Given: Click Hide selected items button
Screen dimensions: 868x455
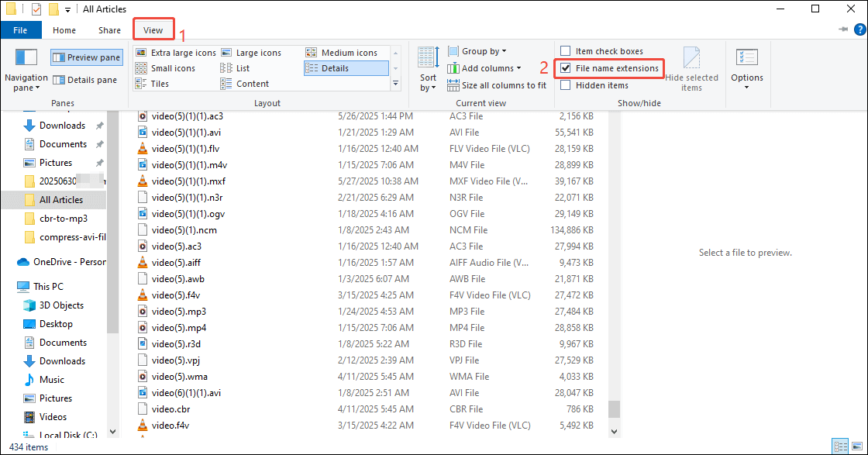Looking at the screenshot, I should tap(691, 69).
